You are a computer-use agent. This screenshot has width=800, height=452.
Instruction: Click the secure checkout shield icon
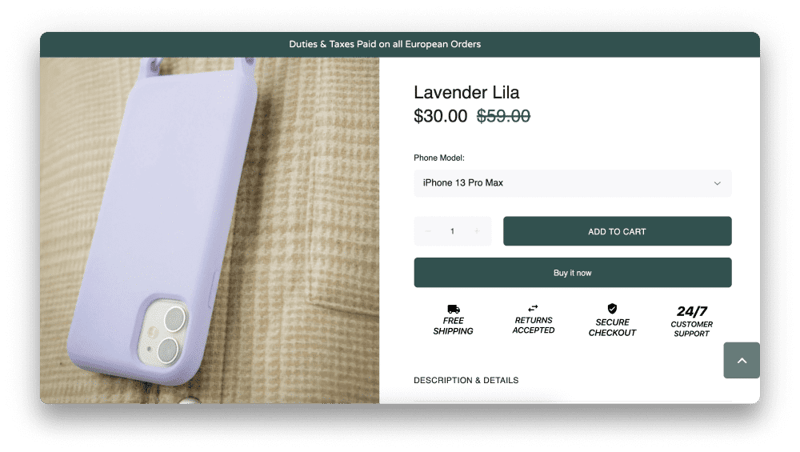(x=612, y=309)
